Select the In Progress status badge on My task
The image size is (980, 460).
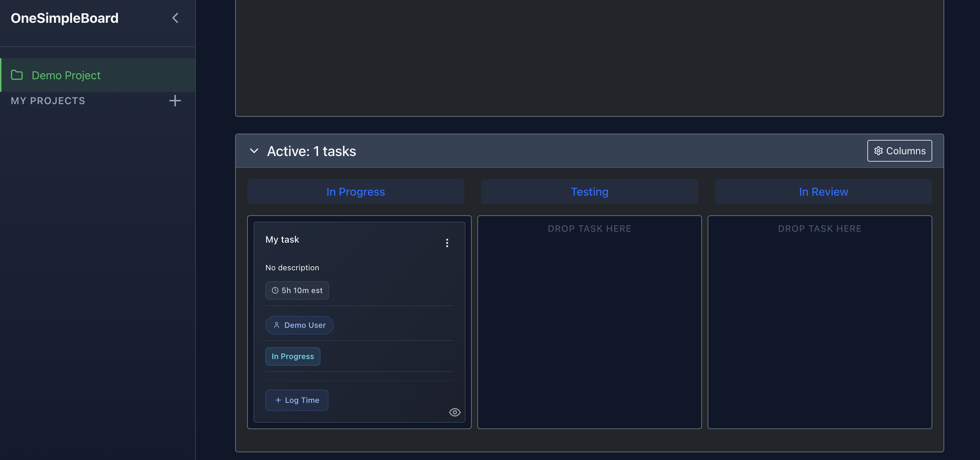coord(292,356)
